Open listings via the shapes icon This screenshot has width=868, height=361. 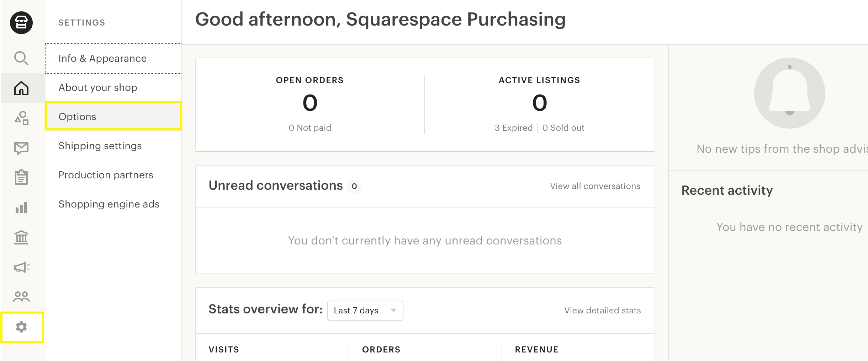click(21, 118)
